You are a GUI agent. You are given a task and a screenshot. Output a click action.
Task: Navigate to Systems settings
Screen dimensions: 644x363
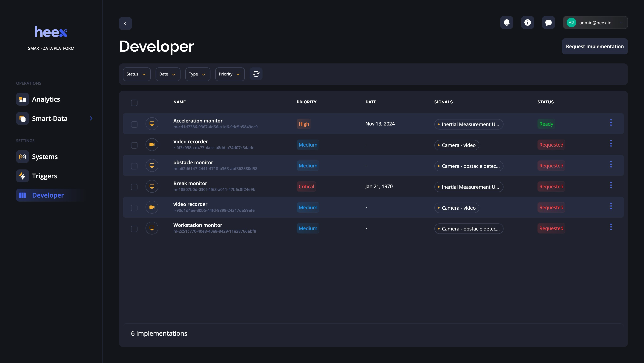click(x=45, y=157)
